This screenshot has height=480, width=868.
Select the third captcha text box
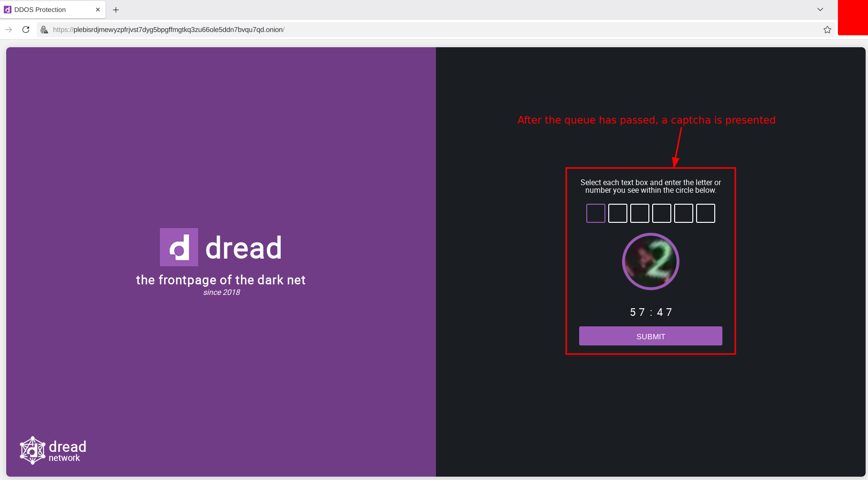point(640,213)
